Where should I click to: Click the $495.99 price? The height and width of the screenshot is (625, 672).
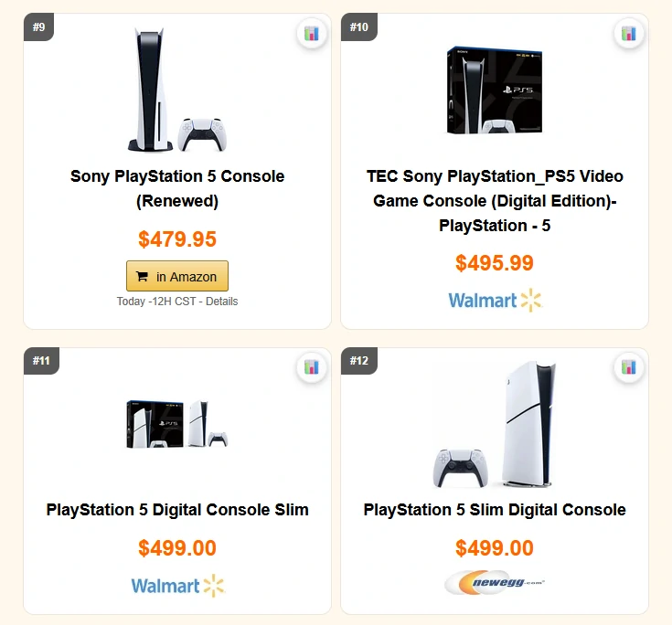click(x=495, y=263)
